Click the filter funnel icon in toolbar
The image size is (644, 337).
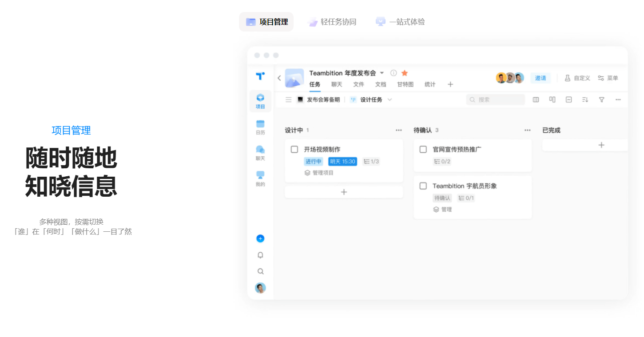coord(601,100)
